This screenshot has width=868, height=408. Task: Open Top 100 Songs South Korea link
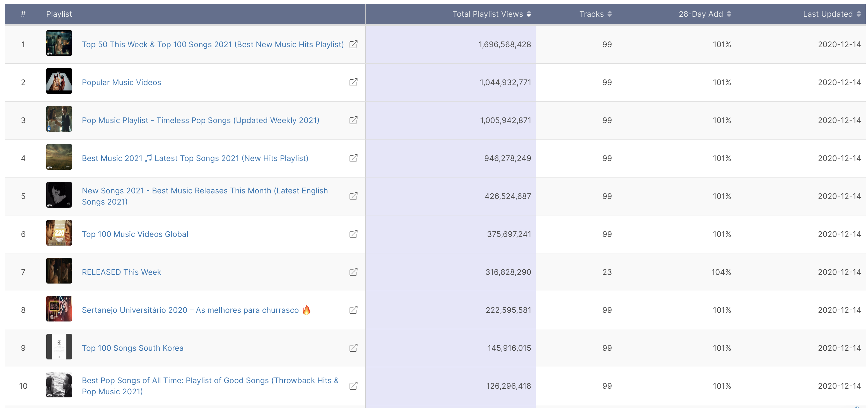(x=132, y=348)
